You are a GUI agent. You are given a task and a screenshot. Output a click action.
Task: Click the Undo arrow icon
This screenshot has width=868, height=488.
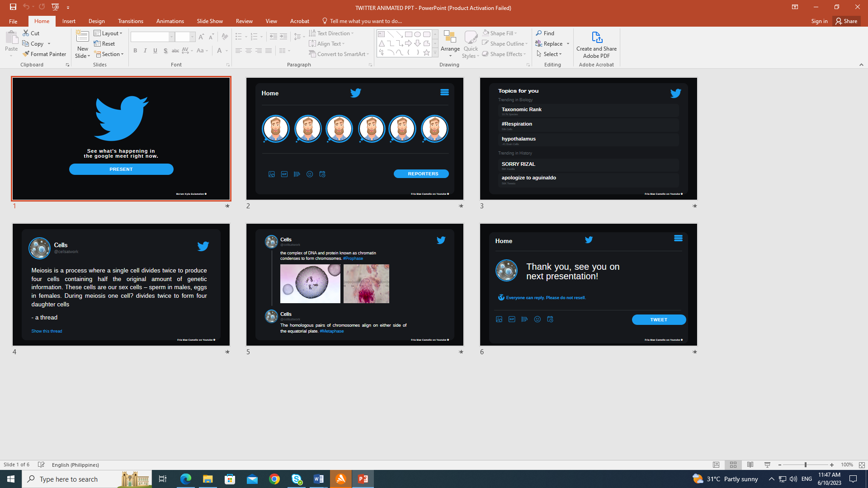point(26,7)
